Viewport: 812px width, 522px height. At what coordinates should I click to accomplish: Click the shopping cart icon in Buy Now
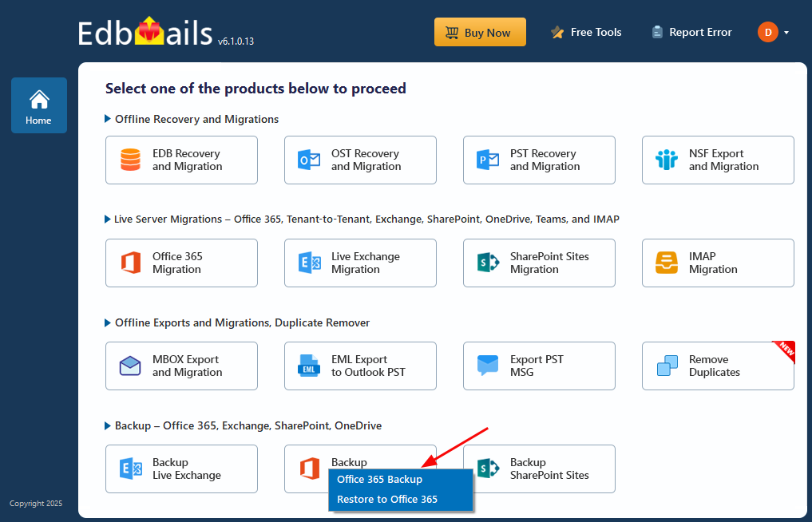pos(452,33)
